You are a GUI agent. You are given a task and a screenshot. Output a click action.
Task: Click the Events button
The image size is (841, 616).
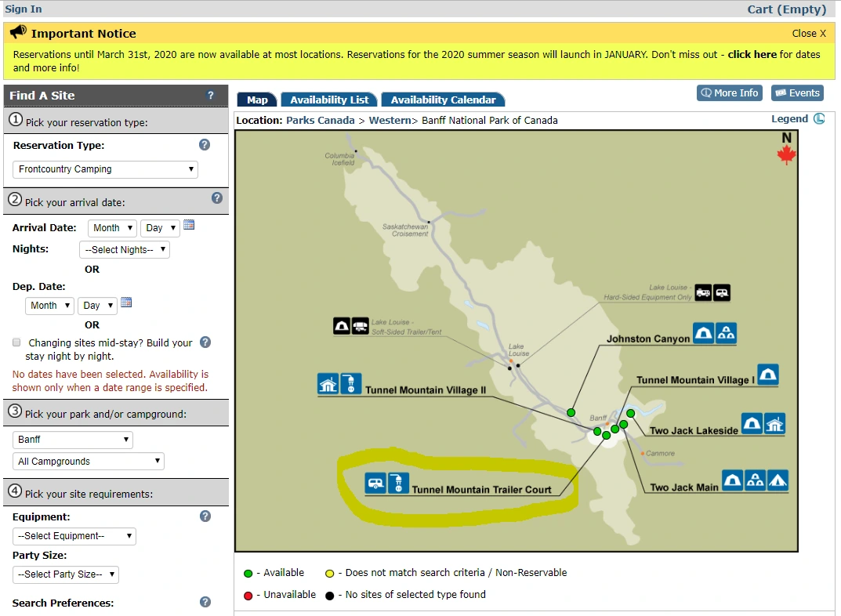[x=798, y=92]
